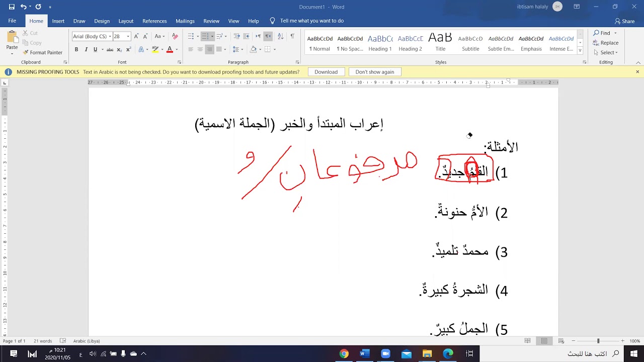Open File Explorer from taskbar
This screenshot has width=644, height=362.
[427, 354]
